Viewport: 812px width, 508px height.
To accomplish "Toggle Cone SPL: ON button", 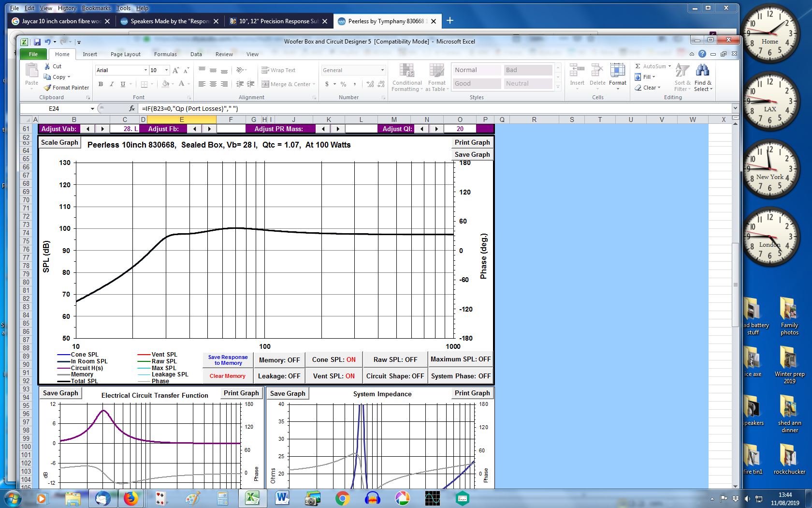I will pos(333,359).
